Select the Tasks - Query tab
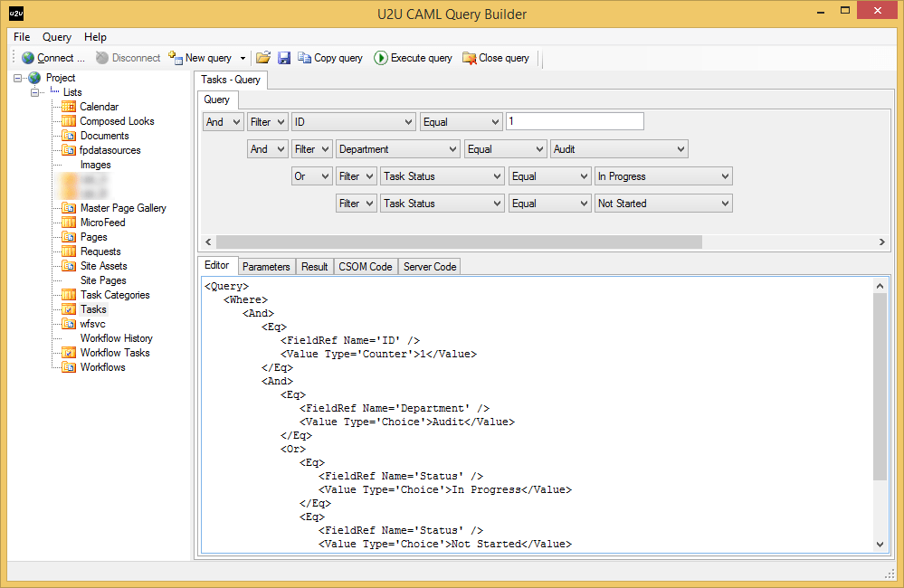The width and height of the screenshot is (904, 588). [x=230, y=80]
